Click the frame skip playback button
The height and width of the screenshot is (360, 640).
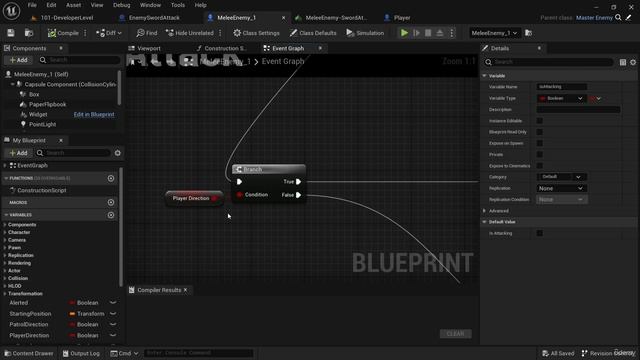pyautogui.click(x=416, y=33)
